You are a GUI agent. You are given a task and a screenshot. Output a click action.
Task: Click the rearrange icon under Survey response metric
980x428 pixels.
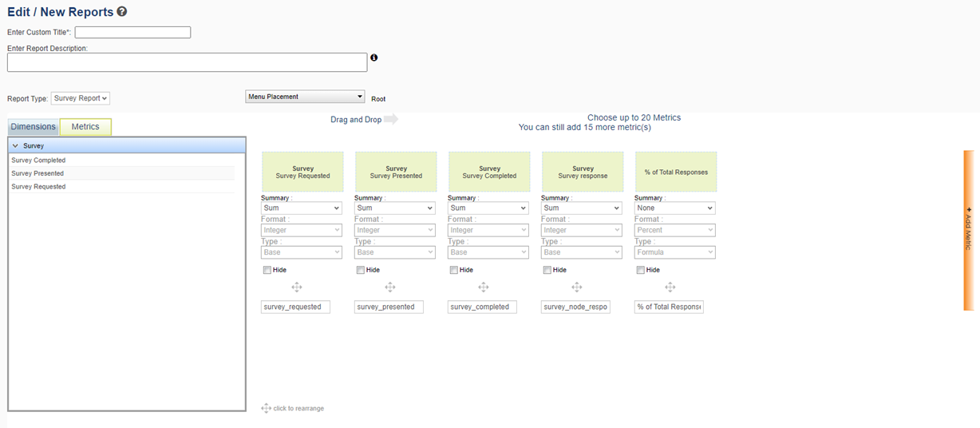tap(577, 287)
